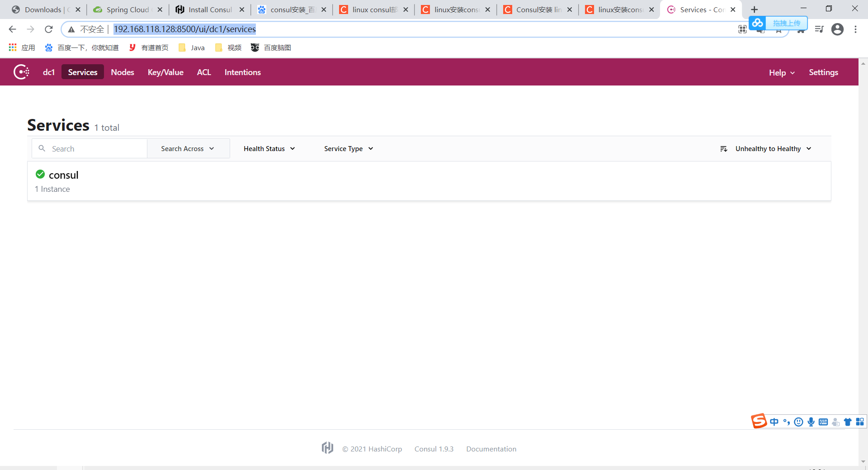The width and height of the screenshot is (868, 470).
Task: Open the 百度一下 bookmark
Action: point(82,47)
